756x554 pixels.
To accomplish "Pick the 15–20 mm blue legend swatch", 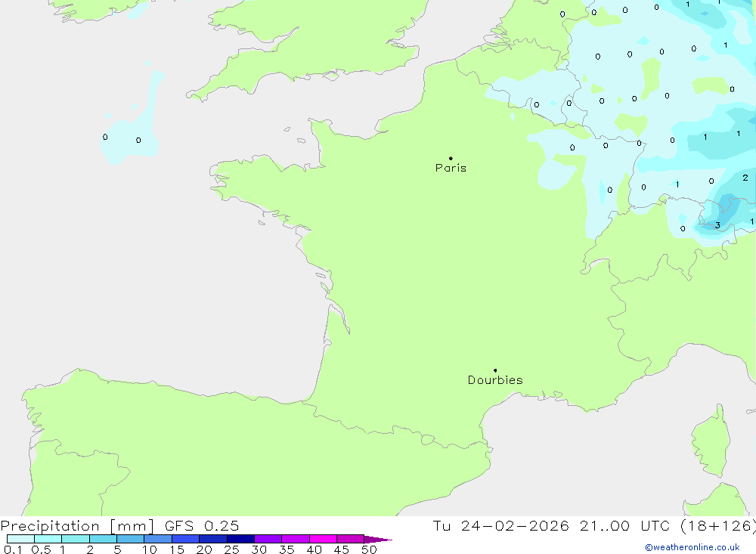I will pyautogui.click(x=185, y=539).
